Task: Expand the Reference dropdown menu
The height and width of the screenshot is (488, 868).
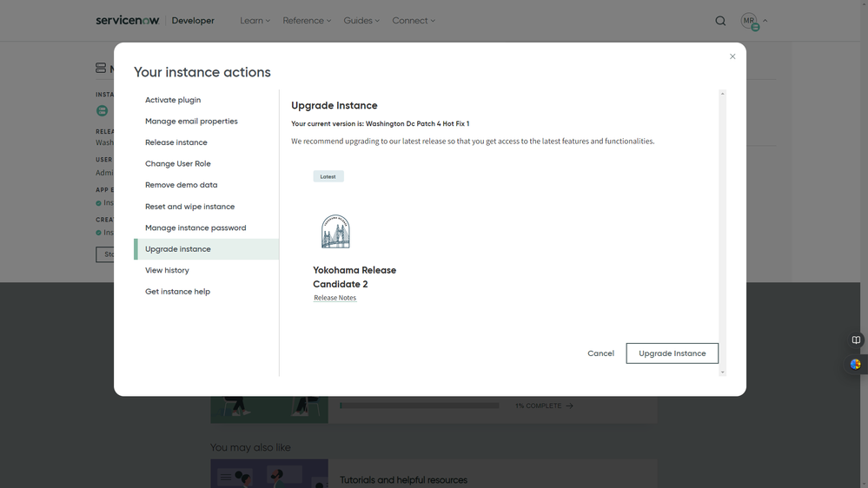Action: coord(306,21)
